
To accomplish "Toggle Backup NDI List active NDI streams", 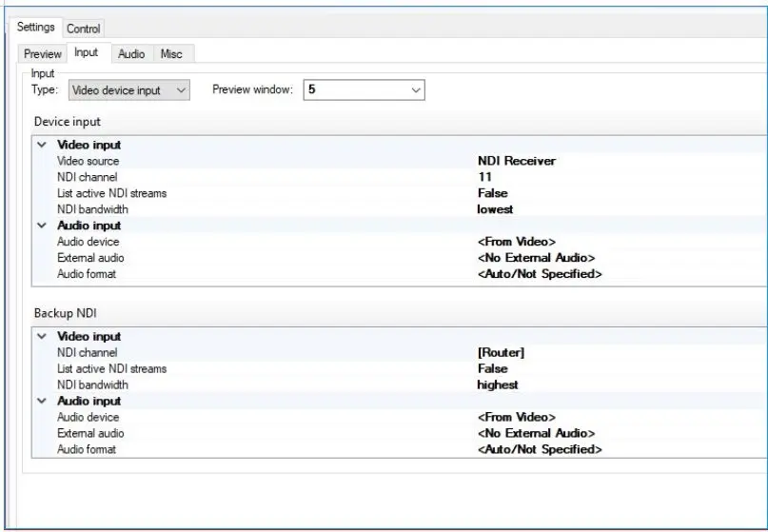I will point(492,369).
